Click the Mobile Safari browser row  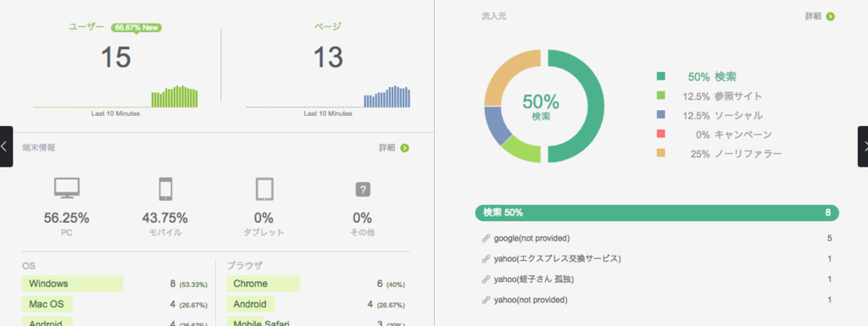(x=316, y=322)
